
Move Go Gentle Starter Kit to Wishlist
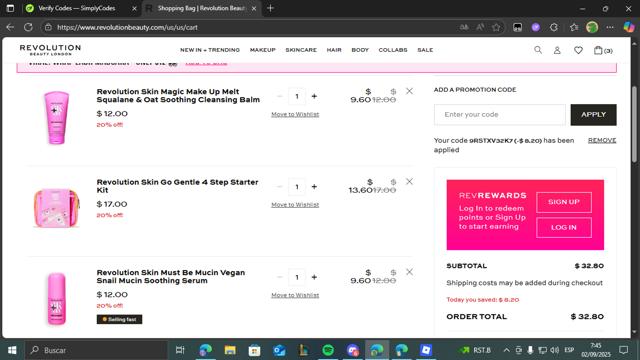point(295,204)
